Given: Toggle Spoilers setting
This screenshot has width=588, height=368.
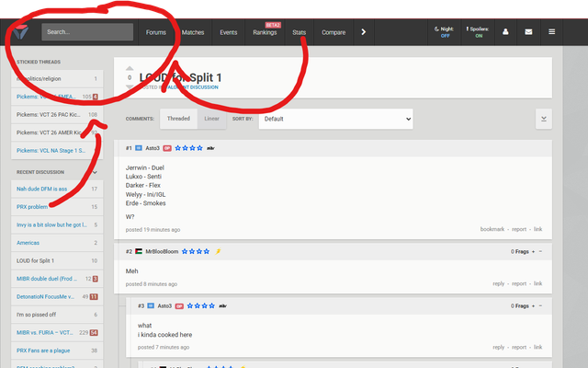Looking at the screenshot, I should [478, 32].
